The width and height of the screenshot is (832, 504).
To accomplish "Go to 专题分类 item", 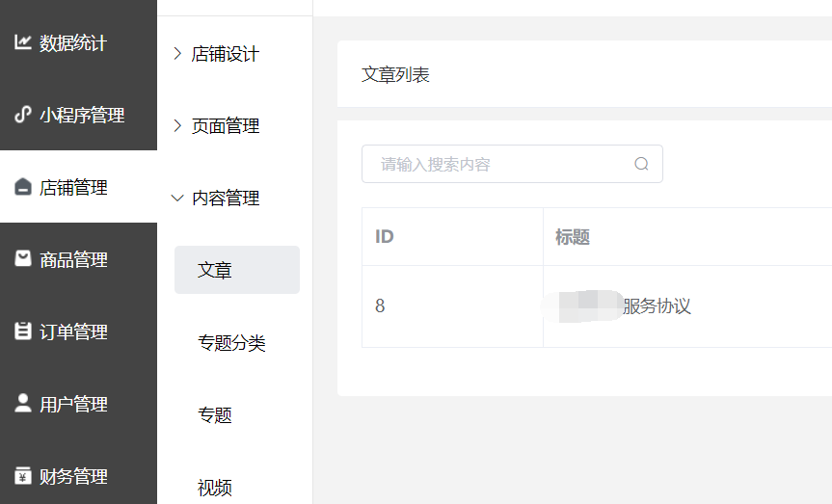I will (x=232, y=342).
